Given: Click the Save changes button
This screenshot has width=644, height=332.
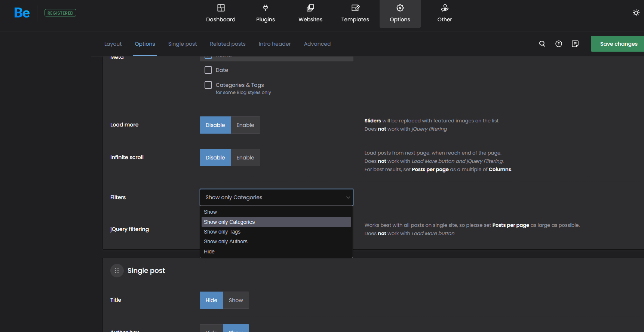Looking at the screenshot, I should 618,44.
